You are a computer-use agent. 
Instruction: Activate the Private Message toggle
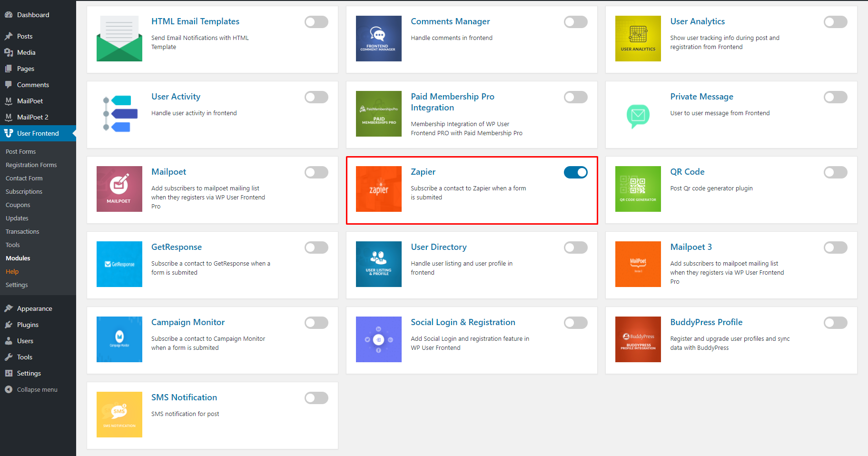[835, 97]
